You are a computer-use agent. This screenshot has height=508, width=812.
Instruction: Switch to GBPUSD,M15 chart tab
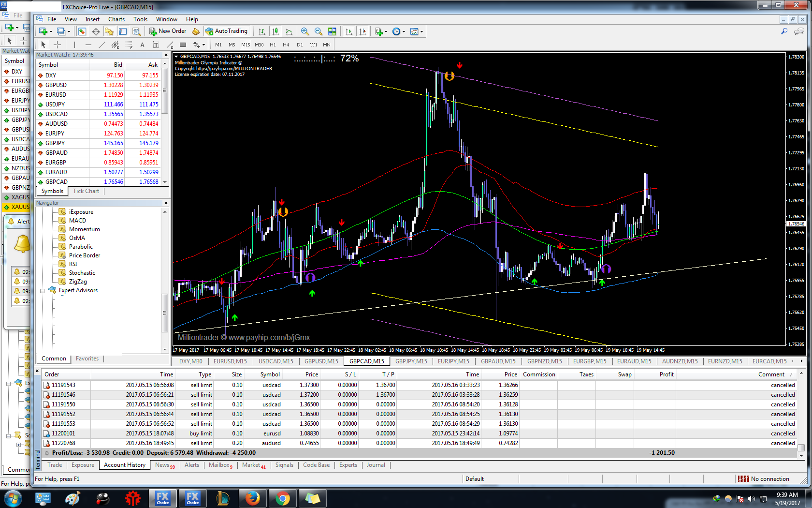pyautogui.click(x=321, y=361)
